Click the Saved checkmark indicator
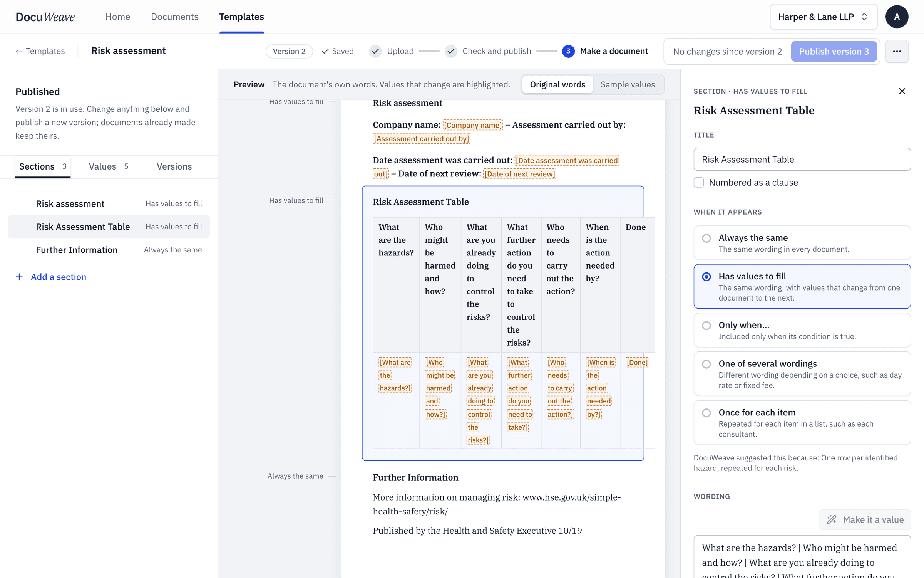 click(x=337, y=51)
